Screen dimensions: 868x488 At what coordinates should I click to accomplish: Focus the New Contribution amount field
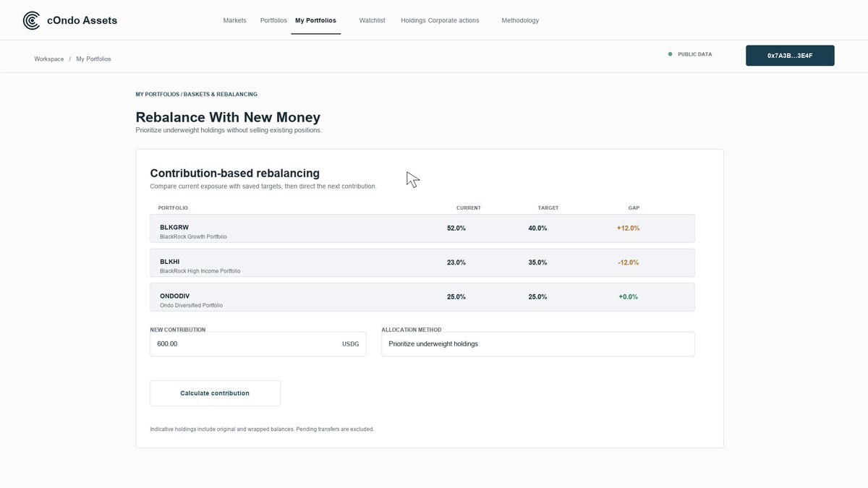(x=258, y=344)
